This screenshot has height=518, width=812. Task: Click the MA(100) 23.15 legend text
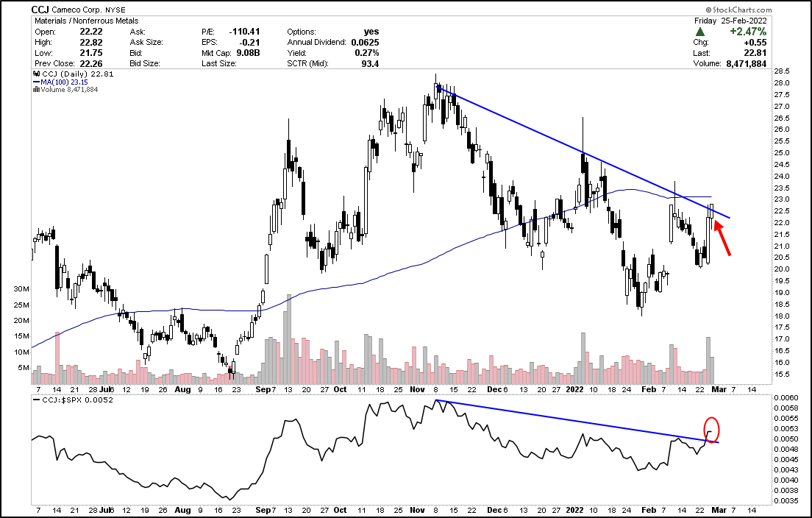[x=64, y=82]
